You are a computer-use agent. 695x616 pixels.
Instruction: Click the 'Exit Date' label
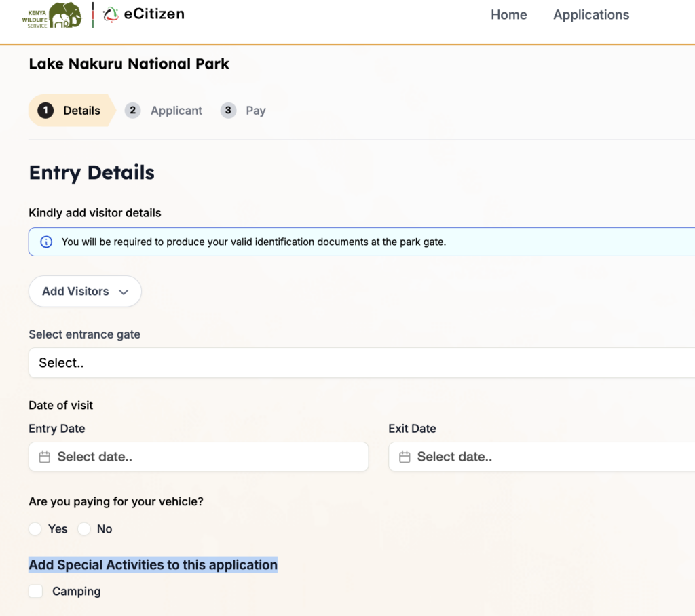point(412,429)
